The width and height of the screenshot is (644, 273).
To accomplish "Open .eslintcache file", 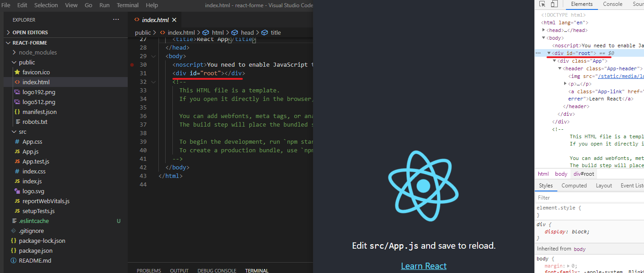I will click(34, 221).
